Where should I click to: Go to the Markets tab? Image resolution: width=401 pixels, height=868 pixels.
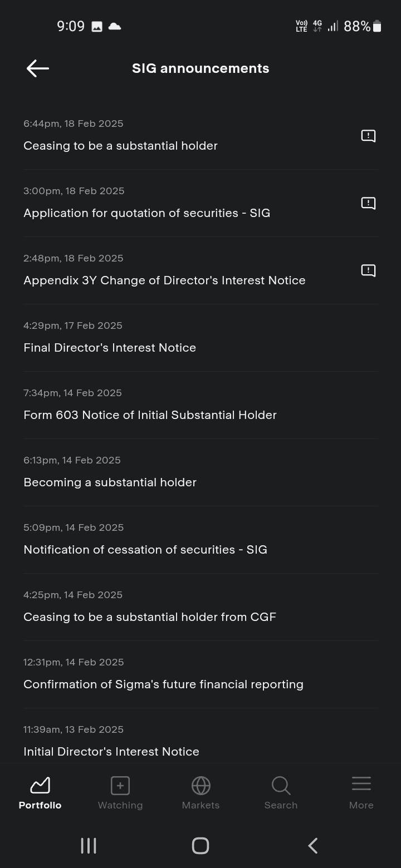pos(200,793)
